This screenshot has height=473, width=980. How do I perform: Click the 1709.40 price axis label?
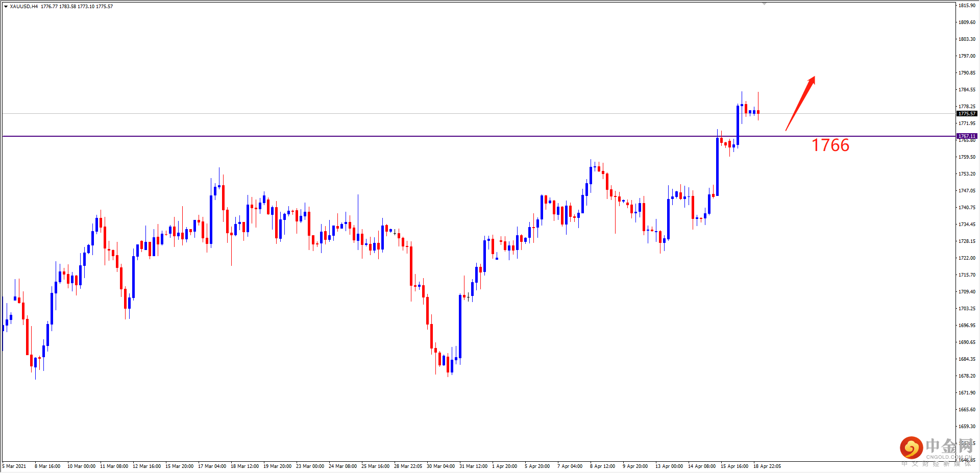point(967,292)
